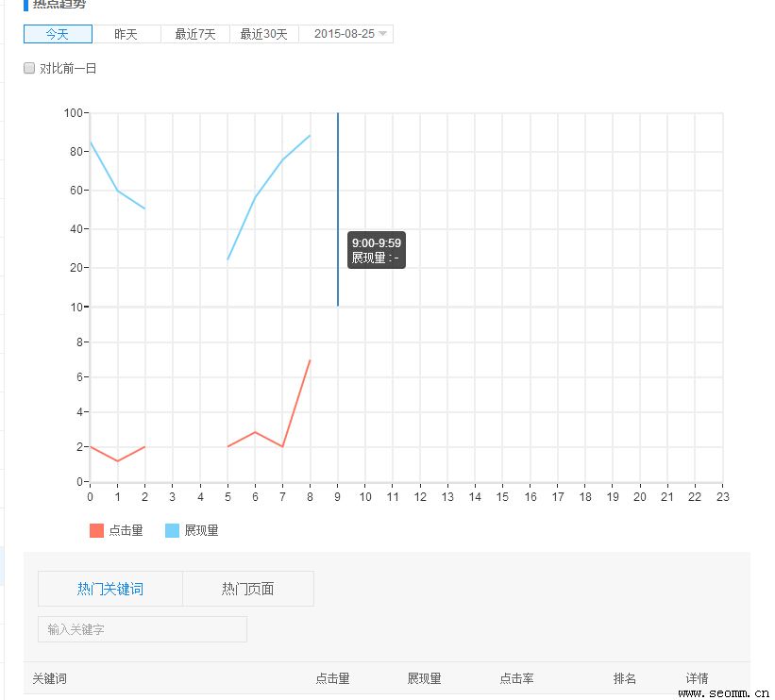Show data for 最近30天
Image resolution: width=775 pixels, height=700 pixels.
[x=264, y=34]
